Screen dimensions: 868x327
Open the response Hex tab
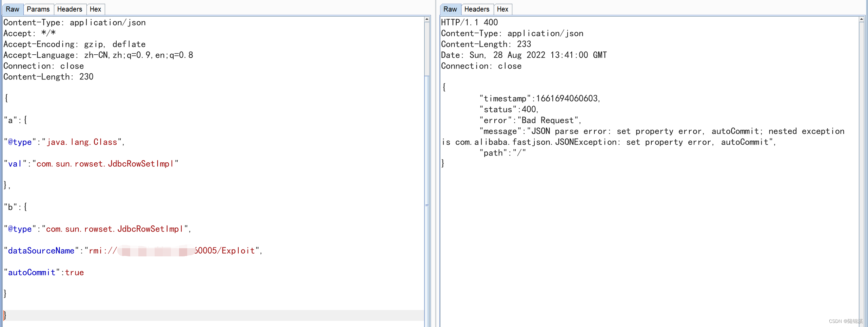502,9
